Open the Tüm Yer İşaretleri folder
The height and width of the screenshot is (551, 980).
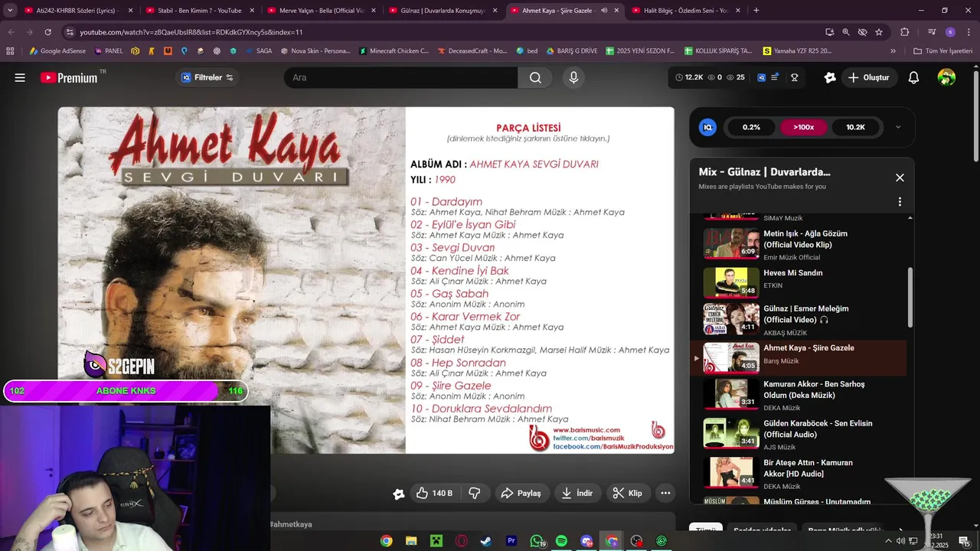pyautogui.click(x=942, y=51)
